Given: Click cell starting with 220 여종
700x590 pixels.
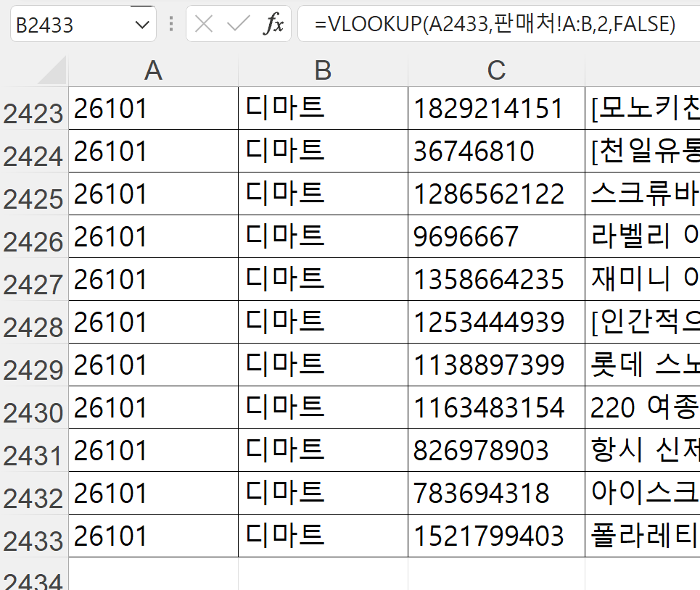Looking at the screenshot, I should (643, 408).
